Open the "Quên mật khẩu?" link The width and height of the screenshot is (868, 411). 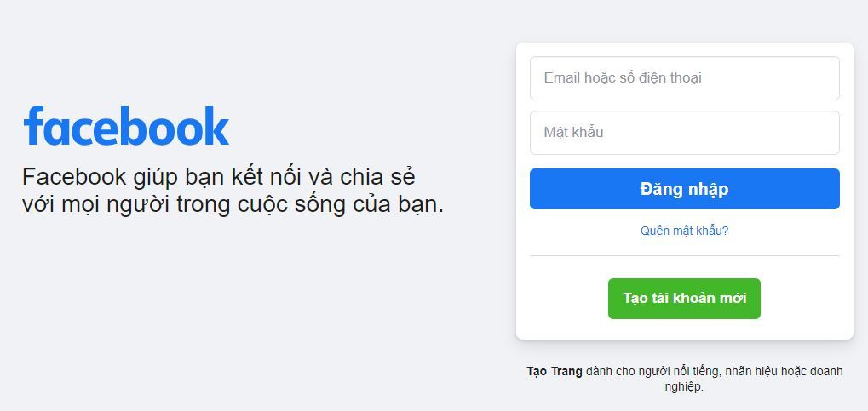coord(684,231)
